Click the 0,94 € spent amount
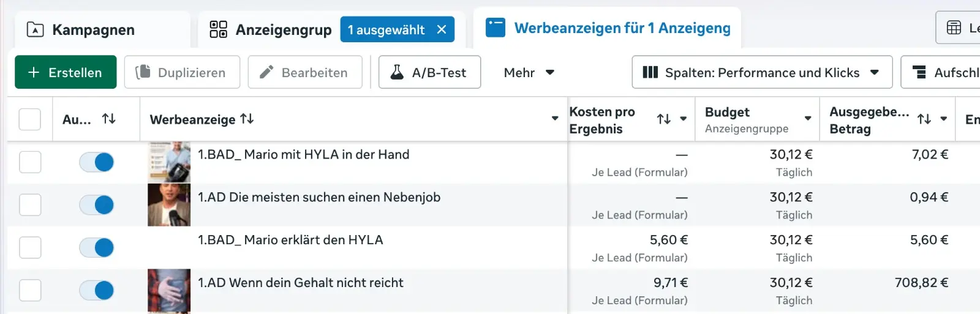The height and width of the screenshot is (314, 980). (929, 197)
